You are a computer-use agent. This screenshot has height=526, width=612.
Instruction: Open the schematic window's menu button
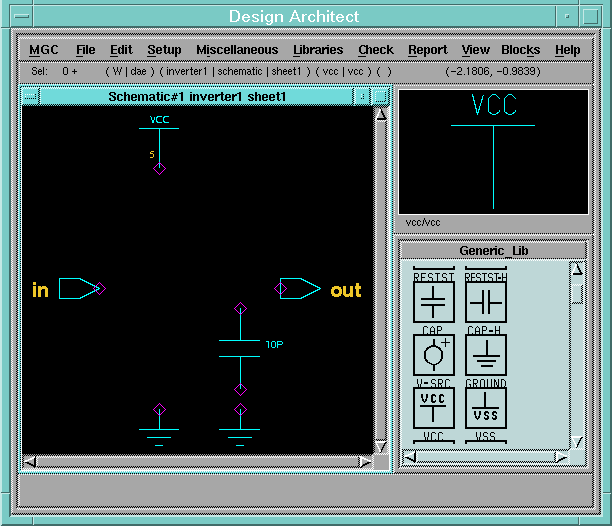(31, 96)
